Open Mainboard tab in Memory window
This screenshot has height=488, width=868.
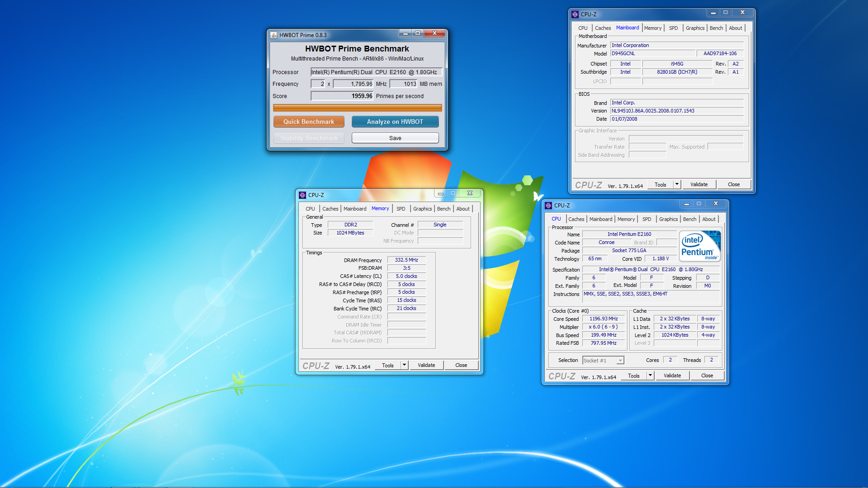tap(355, 209)
